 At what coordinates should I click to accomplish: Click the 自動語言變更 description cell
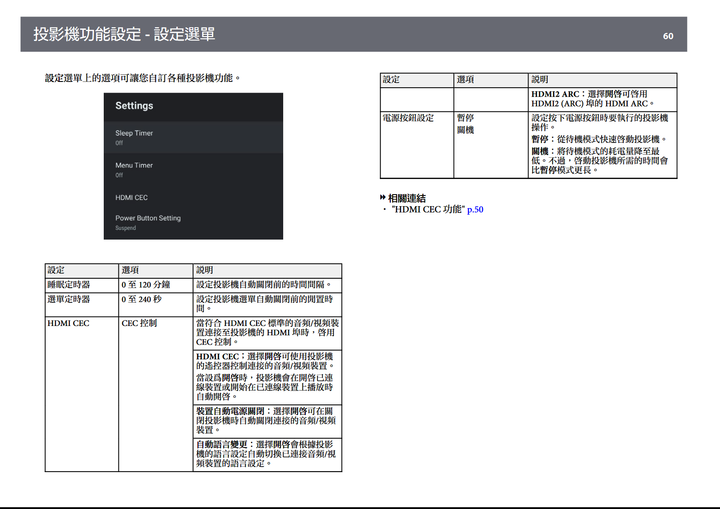pyautogui.click(x=267, y=454)
